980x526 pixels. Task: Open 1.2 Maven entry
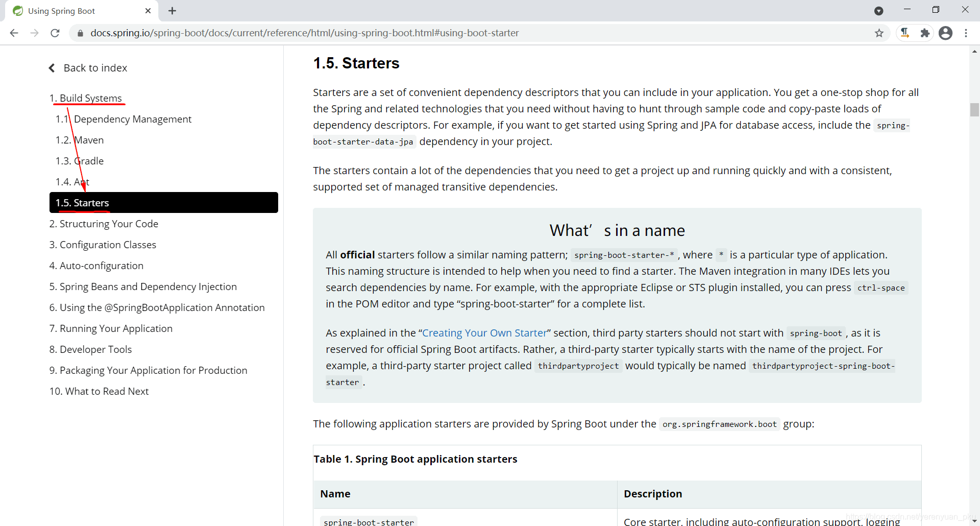(80, 140)
